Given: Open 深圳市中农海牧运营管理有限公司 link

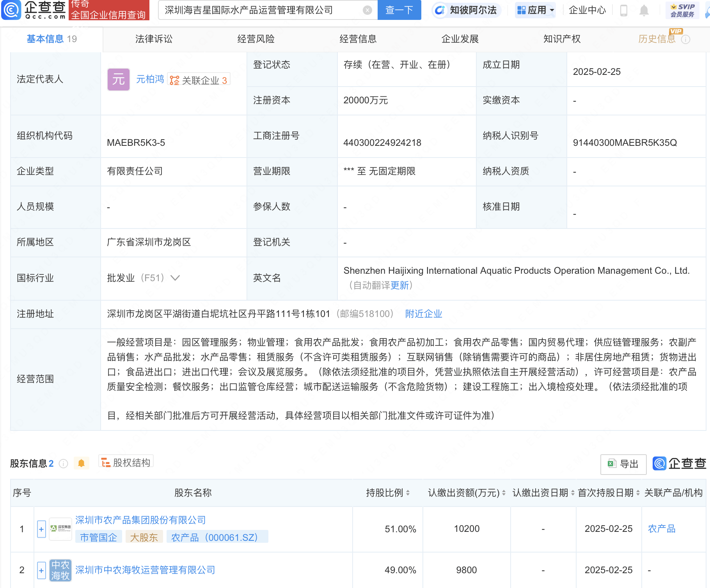Looking at the screenshot, I should click(x=145, y=570).
